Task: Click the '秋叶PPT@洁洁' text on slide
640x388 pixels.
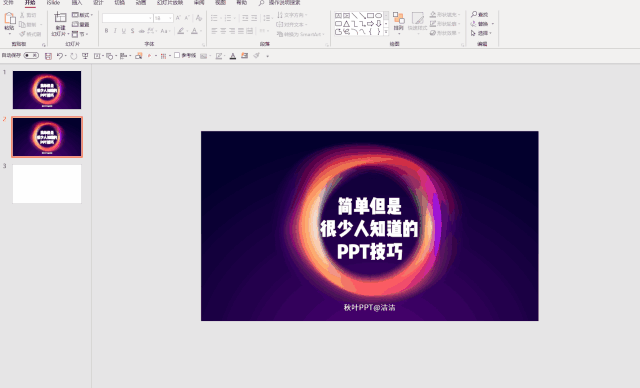Action: coord(369,308)
